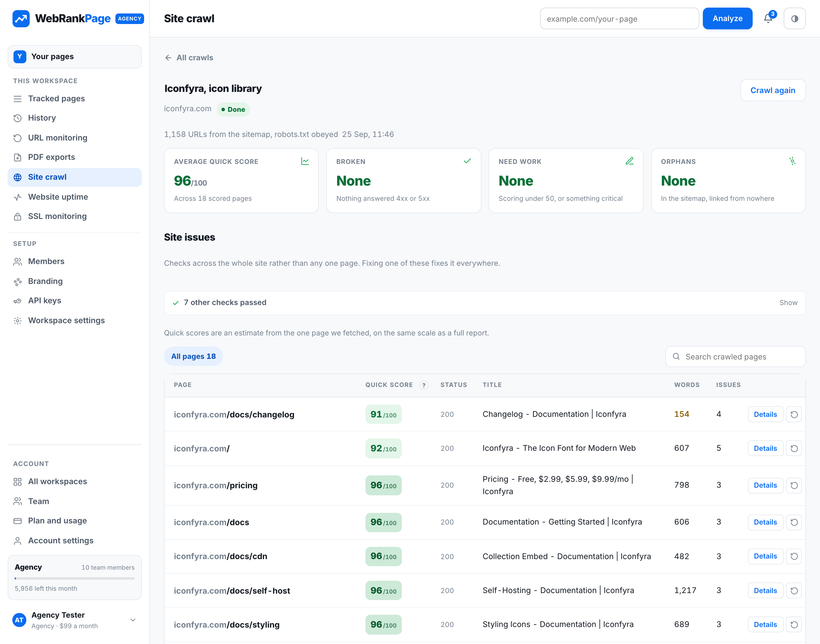Open PDF exports
Viewport: 820px width, 644px height.
coord(75,157)
